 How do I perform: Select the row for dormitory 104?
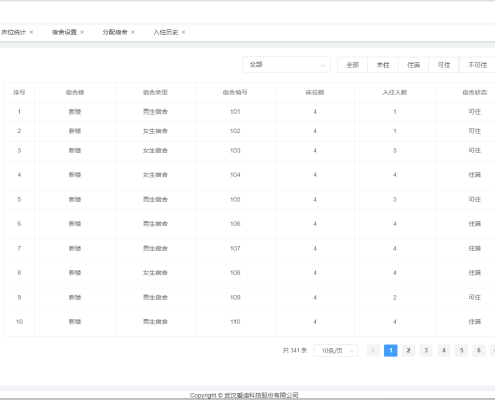click(249, 175)
